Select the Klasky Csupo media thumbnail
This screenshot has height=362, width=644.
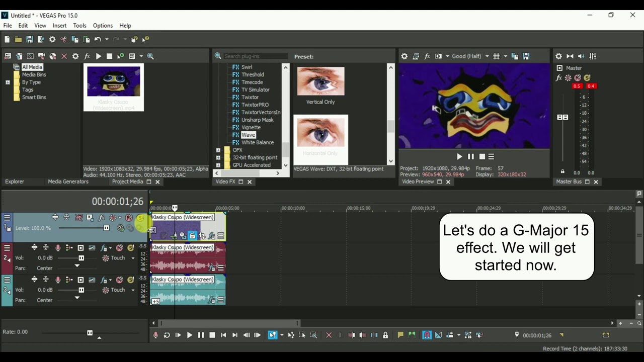[114, 87]
